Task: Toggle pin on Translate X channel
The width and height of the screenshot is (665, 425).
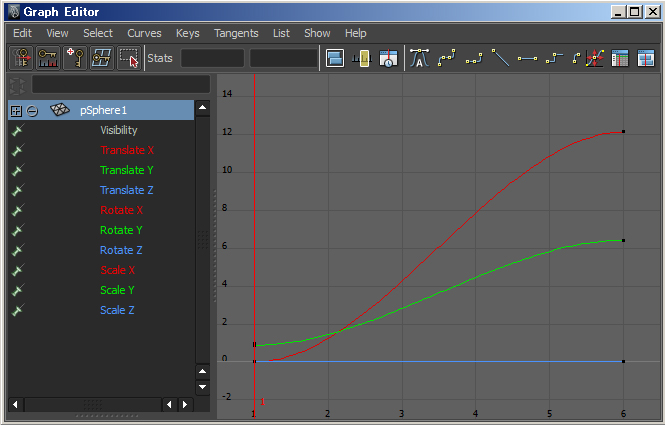Action: [x=17, y=150]
